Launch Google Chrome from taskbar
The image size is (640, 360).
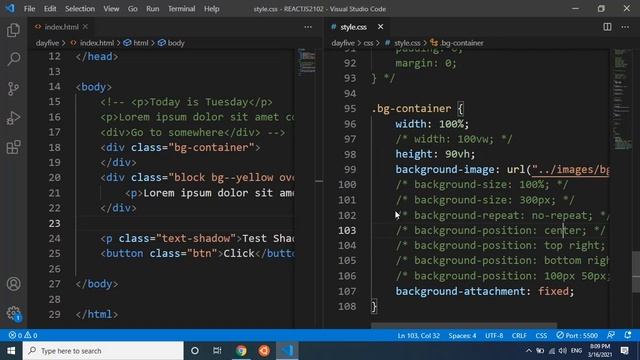tap(241, 351)
